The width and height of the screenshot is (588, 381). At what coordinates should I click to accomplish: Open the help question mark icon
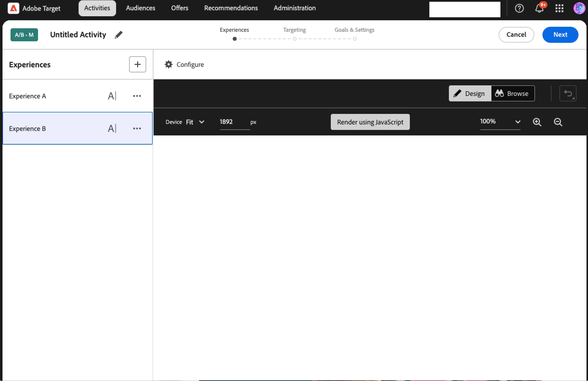click(x=519, y=9)
